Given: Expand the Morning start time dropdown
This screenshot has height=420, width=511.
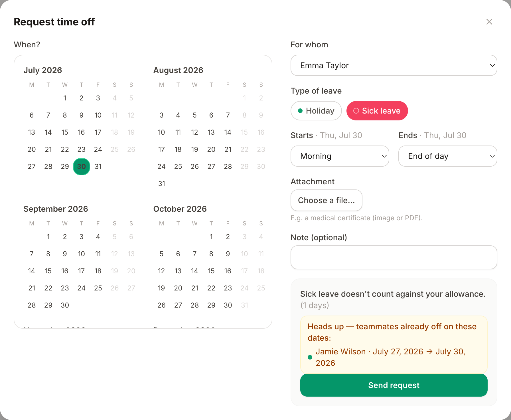Looking at the screenshot, I should (340, 156).
